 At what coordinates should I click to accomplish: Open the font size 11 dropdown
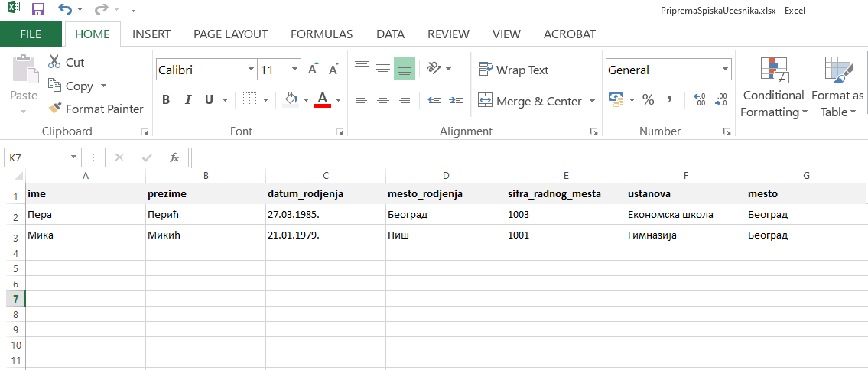click(294, 70)
